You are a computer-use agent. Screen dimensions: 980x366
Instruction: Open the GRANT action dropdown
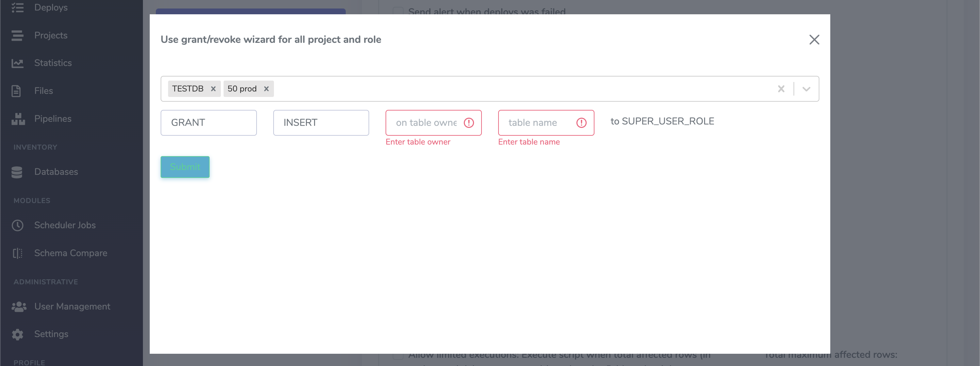(x=209, y=122)
